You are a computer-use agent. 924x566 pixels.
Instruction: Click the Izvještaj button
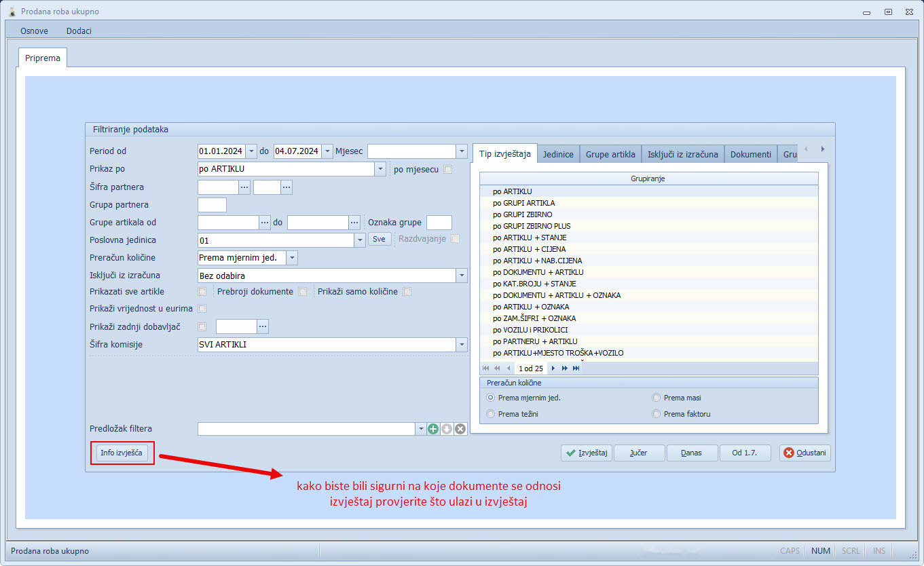[x=587, y=453]
